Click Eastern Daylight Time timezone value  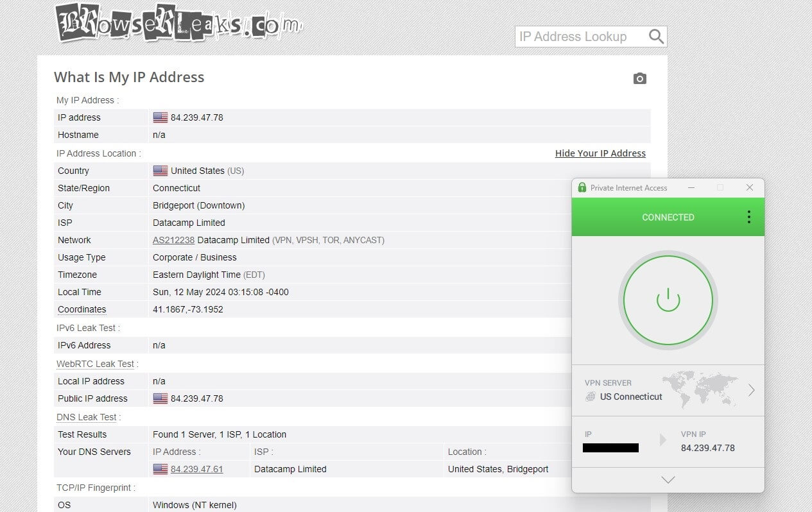[209, 275]
